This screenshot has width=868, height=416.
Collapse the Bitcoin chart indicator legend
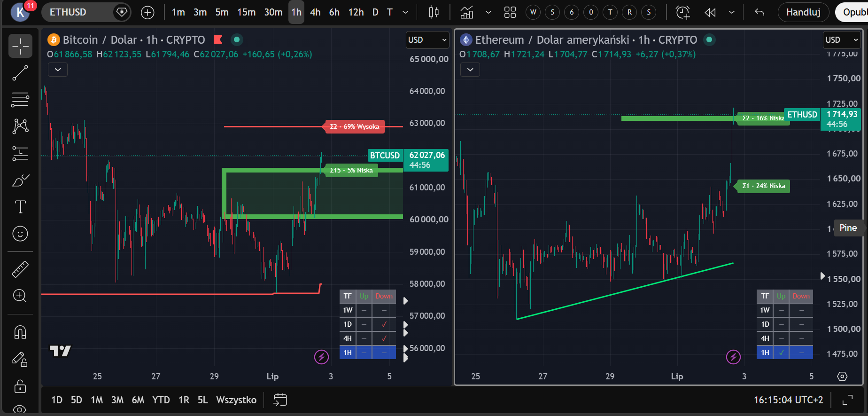pos(58,70)
